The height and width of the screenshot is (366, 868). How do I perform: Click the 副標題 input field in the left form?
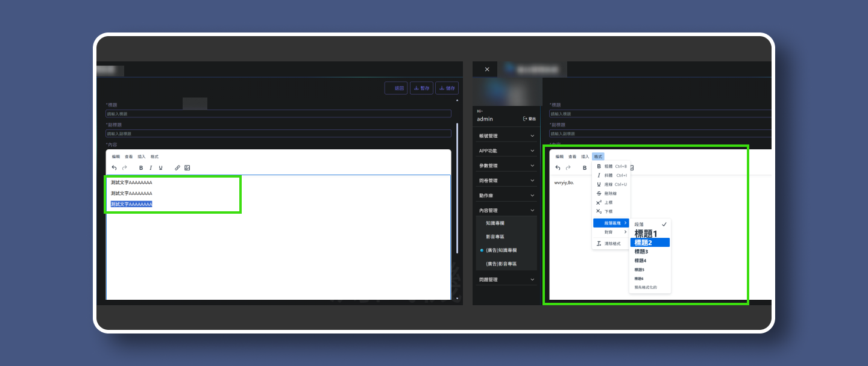tap(278, 134)
